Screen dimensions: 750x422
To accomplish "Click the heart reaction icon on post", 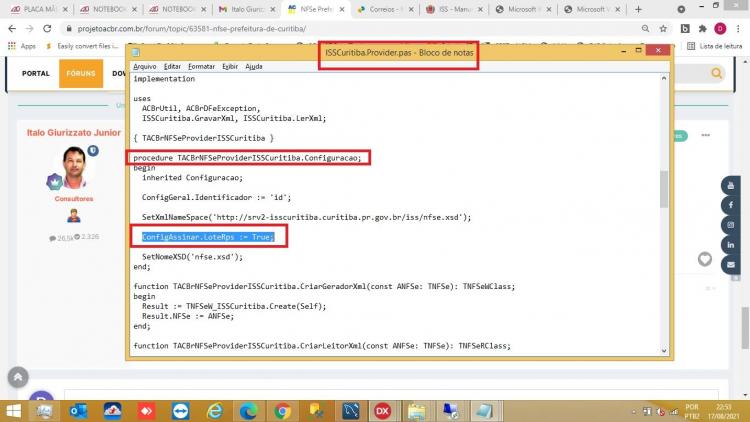I will (x=705, y=259).
